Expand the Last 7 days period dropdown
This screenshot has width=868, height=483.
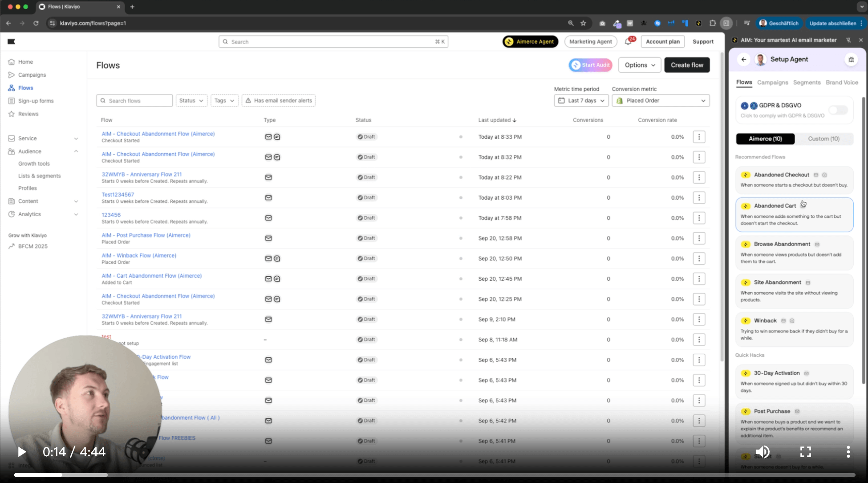(x=581, y=101)
